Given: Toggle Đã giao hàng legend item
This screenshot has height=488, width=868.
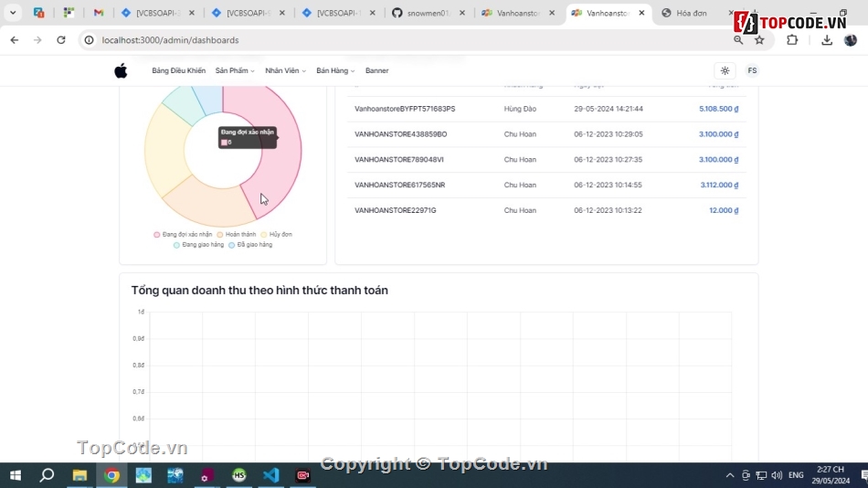Looking at the screenshot, I should click(250, 244).
